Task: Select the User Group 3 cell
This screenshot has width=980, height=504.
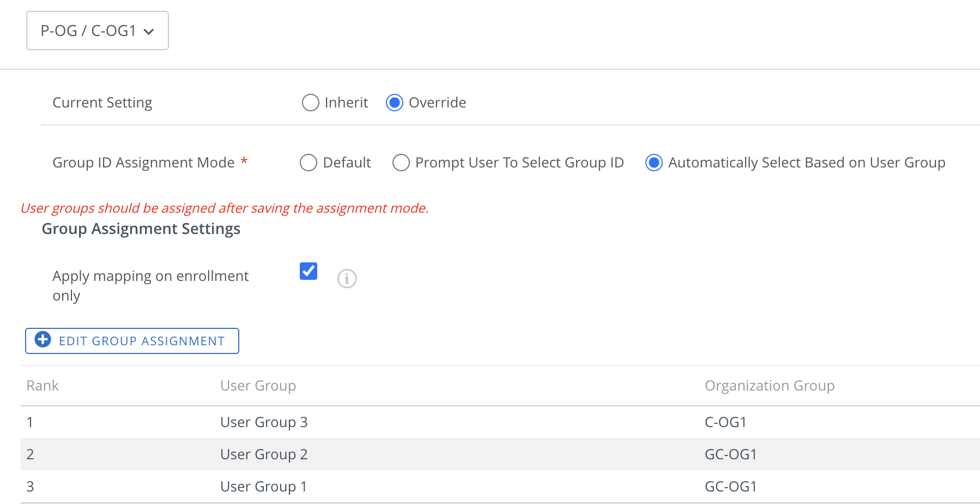Action: point(264,422)
